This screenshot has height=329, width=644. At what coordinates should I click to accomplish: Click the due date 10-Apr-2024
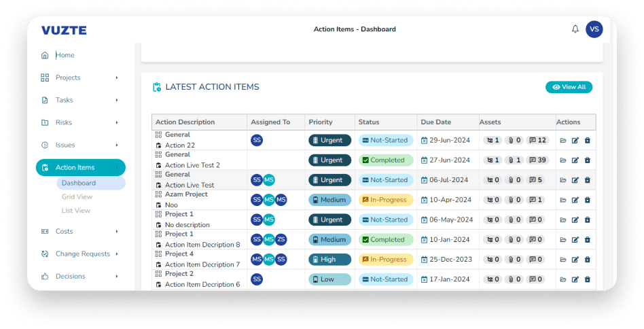pyautogui.click(x=450, y=200)
